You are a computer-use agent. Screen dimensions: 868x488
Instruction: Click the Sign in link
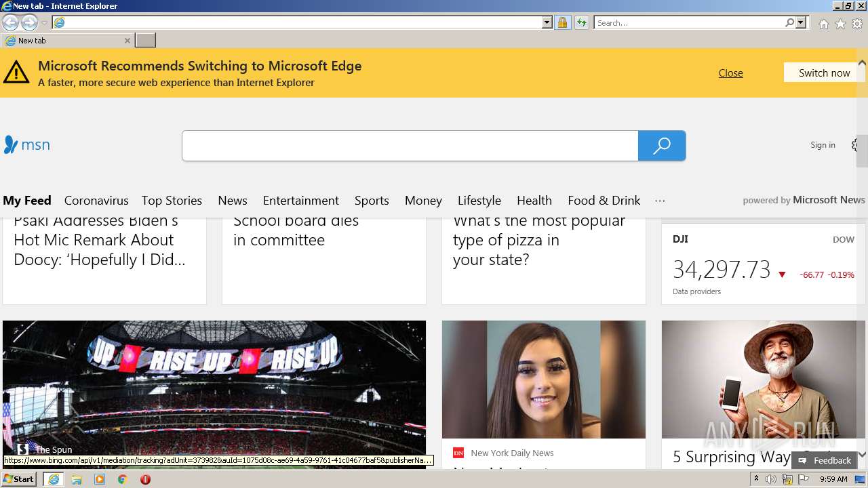click(823, 145)
